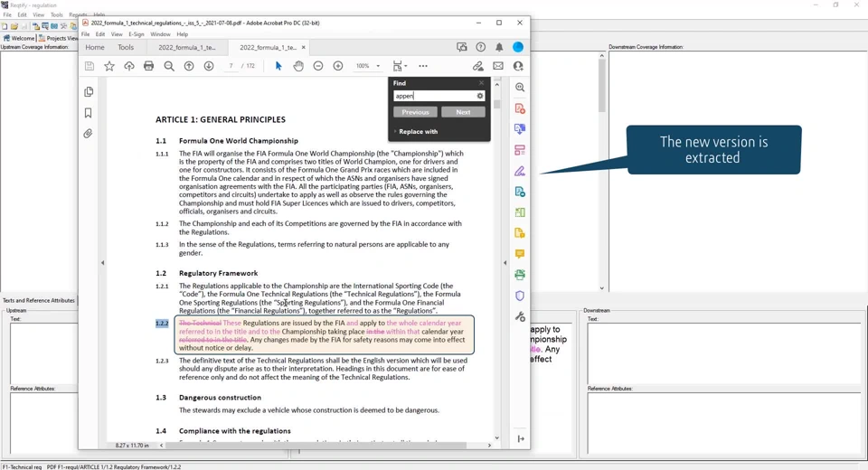
Task: Print the PDF document
Action: 148,66
